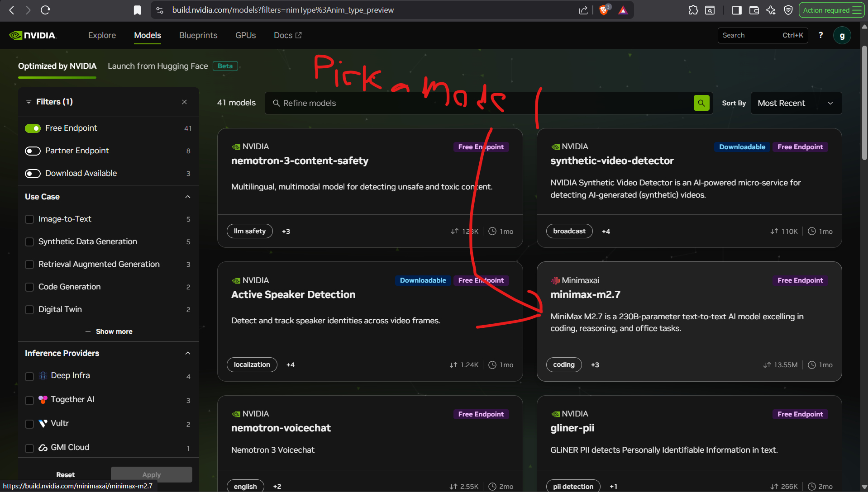Screen dimensions: 868x492
Task: Switch to Launch from Hugging Face tab
Action: pos(158,66)
